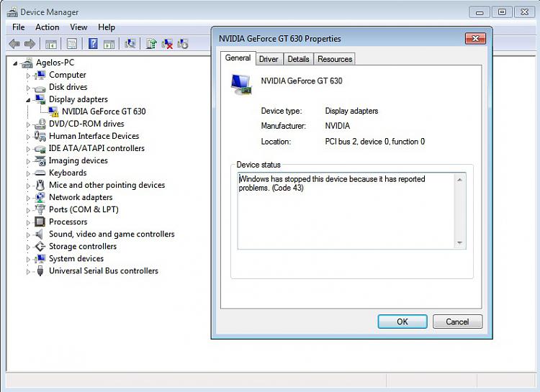Expand the Computer node

click(x=28, y=76)
